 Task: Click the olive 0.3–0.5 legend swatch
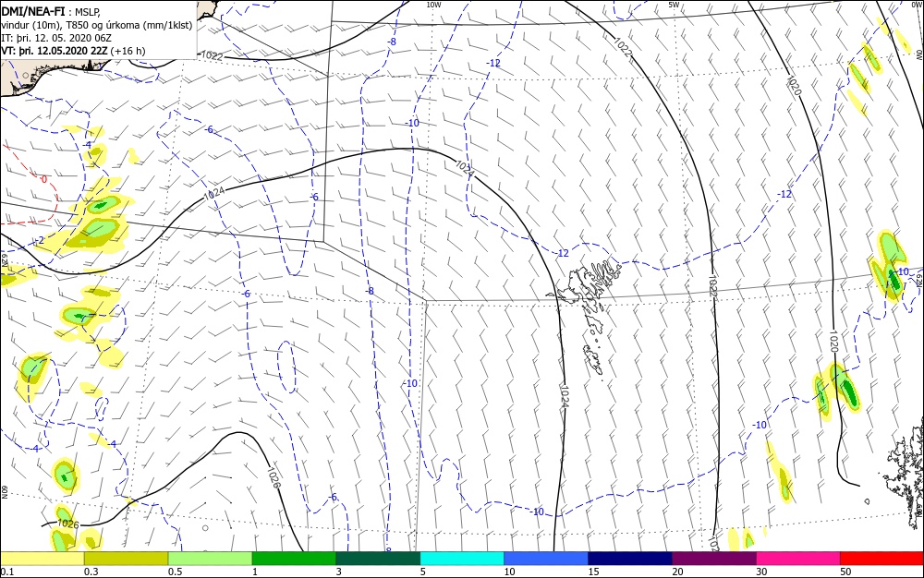pos(126,559)
